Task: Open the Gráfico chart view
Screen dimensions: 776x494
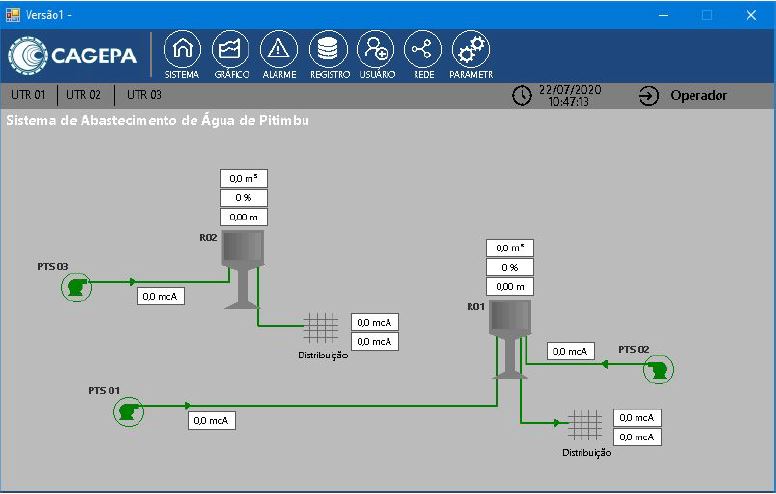Action: 231,50
